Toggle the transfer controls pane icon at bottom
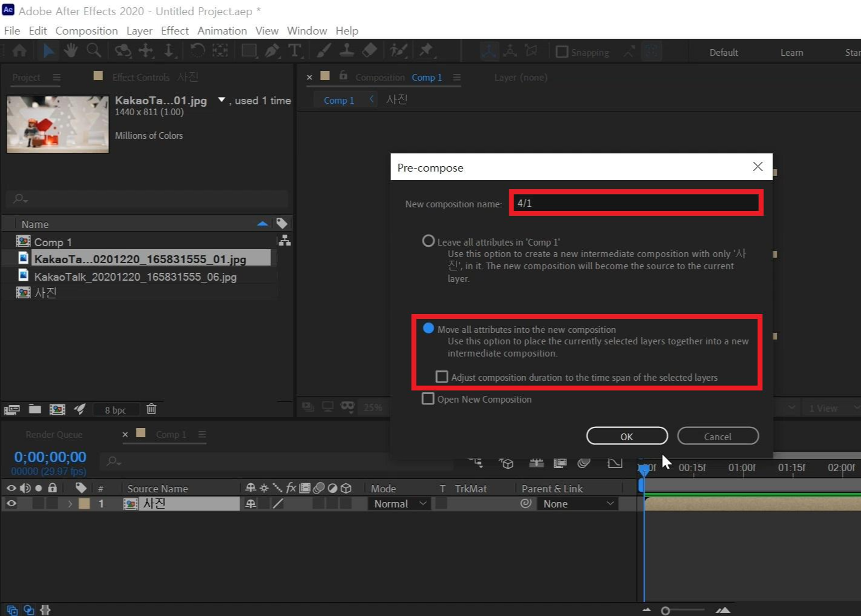 (28, 610)
